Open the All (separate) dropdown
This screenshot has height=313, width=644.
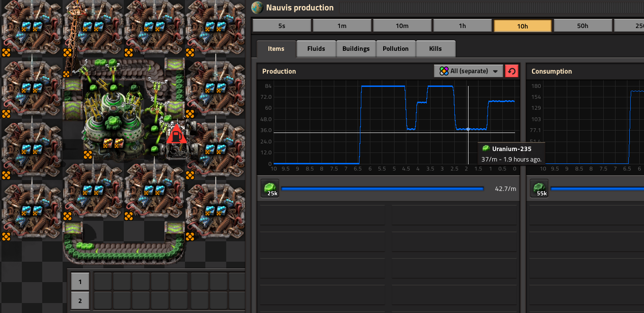click(x=468, y=71)
